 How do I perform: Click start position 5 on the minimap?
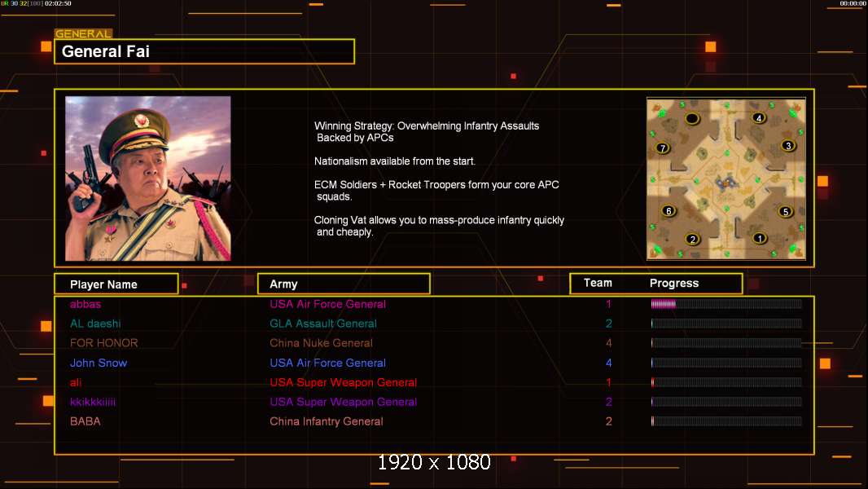[786, 212]
